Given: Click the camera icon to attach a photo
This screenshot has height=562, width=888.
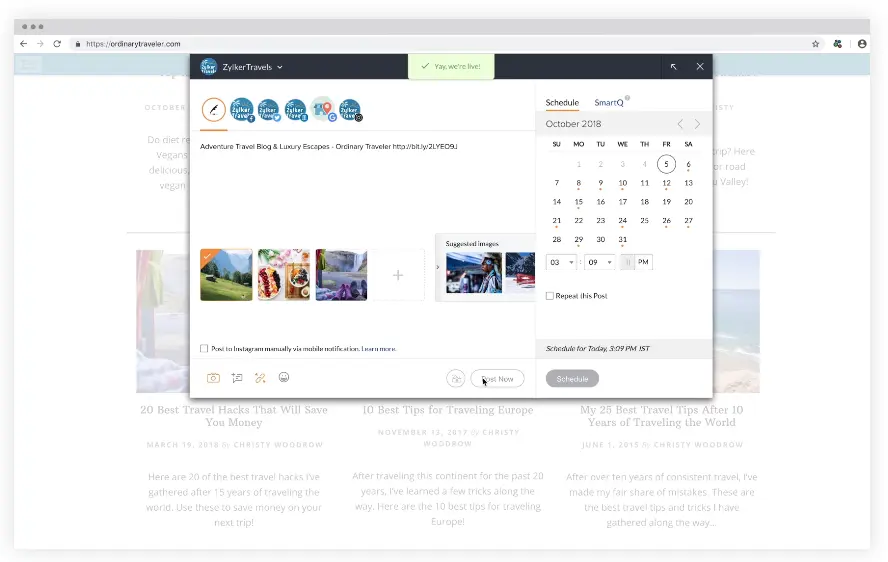Looking at the screenshot, I should tap(213, 378).
